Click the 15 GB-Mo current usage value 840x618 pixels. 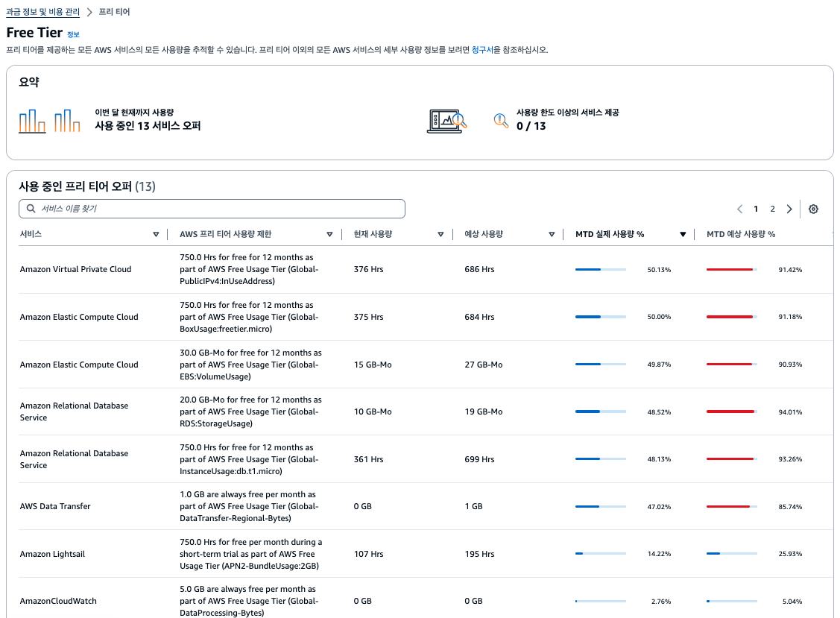[373, 365]
